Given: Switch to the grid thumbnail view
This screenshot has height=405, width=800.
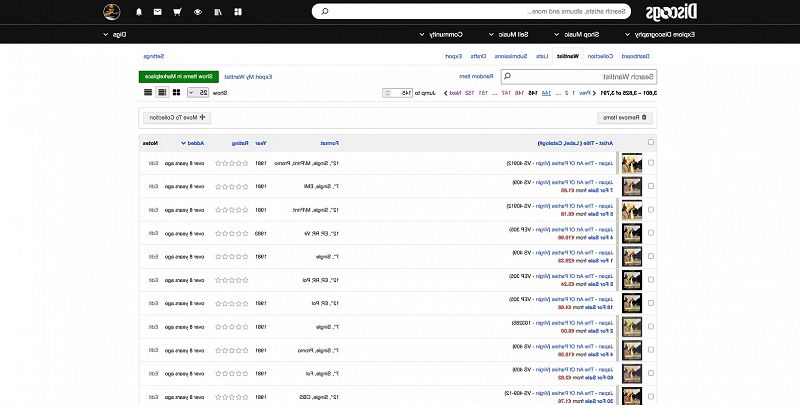Looking at the screenshot, I should pos(177,92).
